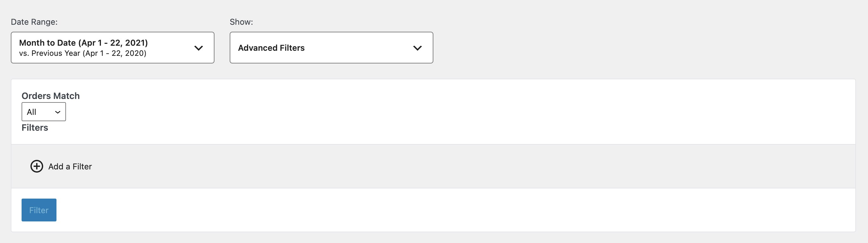
Task: Select the Month to Date date range box
Action: 113,48
